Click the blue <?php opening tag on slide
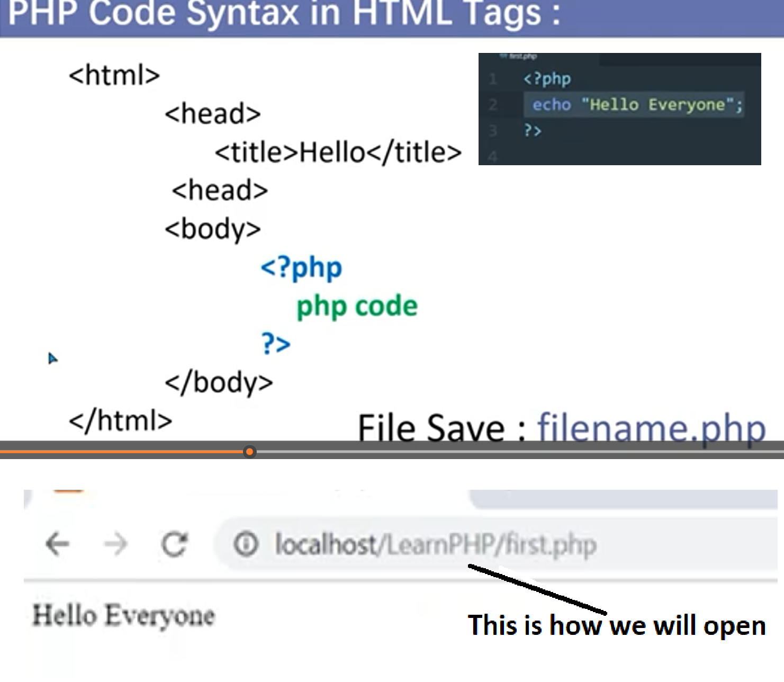Viewport: 784px width, 682px height. (x=301, y=267)
